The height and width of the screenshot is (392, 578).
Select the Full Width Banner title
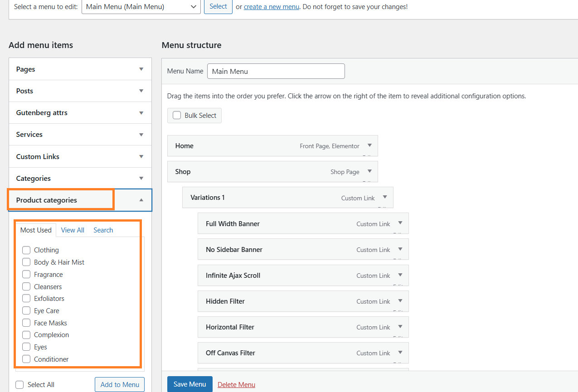coord(233,224)
